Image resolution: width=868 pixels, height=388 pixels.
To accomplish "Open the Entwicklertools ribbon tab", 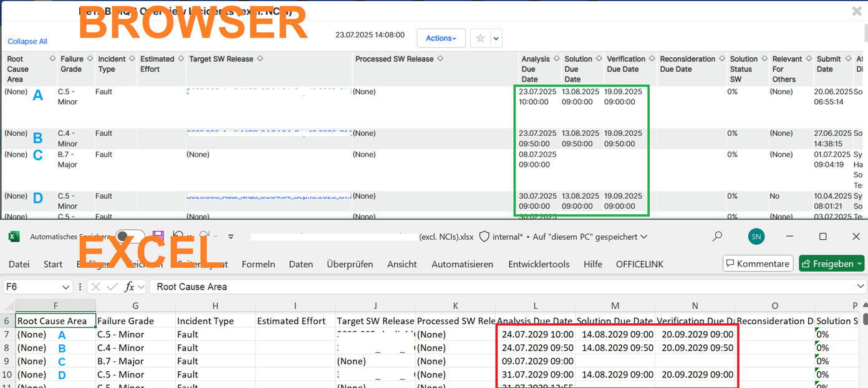I will pos(539,264).
